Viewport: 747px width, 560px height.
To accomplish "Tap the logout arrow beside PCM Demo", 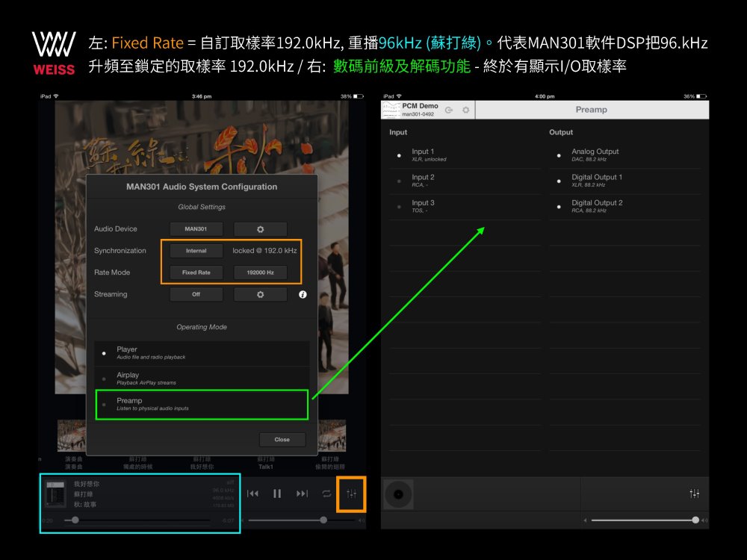I will click(x=449, y=110).
